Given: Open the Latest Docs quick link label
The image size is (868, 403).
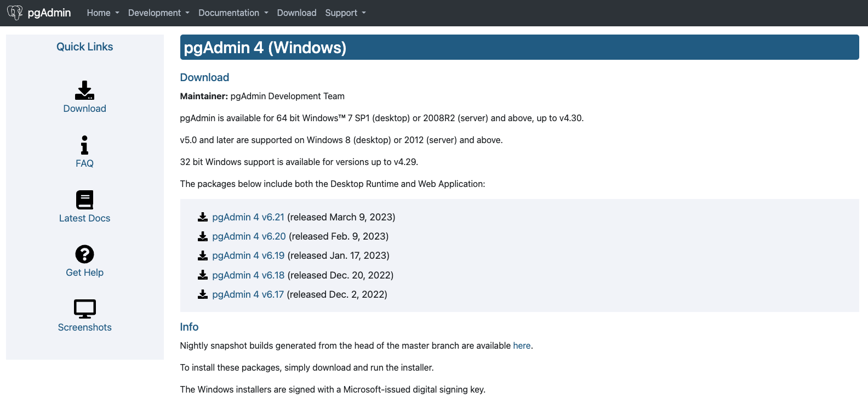Looking at the screenshot, I should 84,218.
